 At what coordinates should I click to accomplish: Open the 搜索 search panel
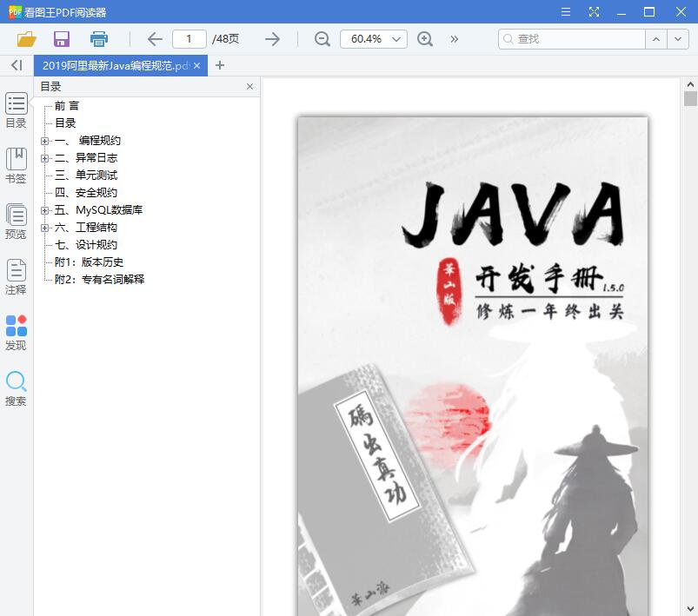tap(16, 388)
